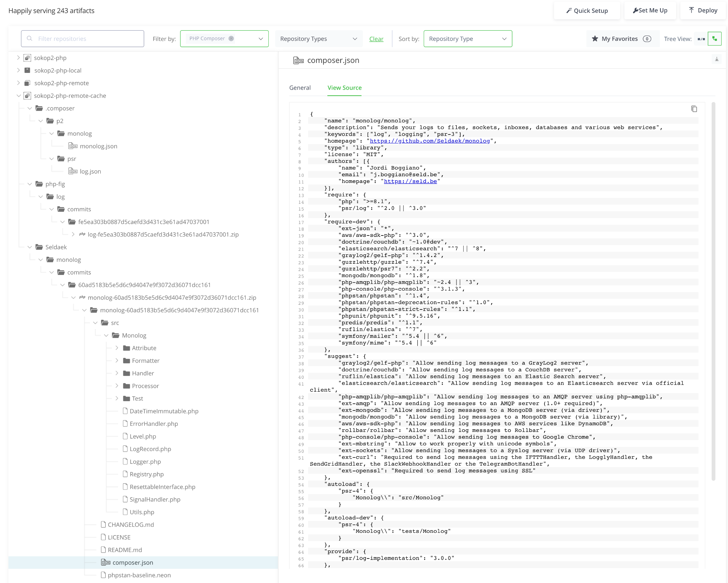Expand the sokop2-php repository
Image resolution: width=728 pixels, height=583 pixels.
(x=18, y=58)
